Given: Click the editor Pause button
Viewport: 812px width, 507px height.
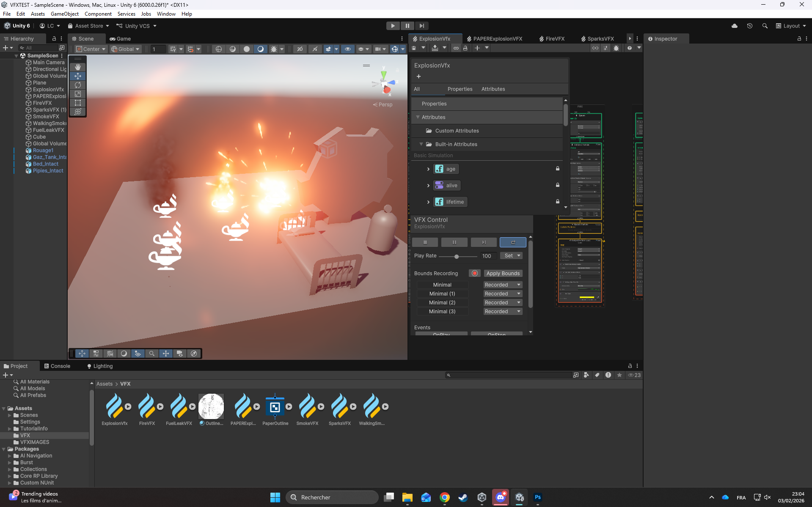Looking at the screenshot, I should (x=407, y=26).
